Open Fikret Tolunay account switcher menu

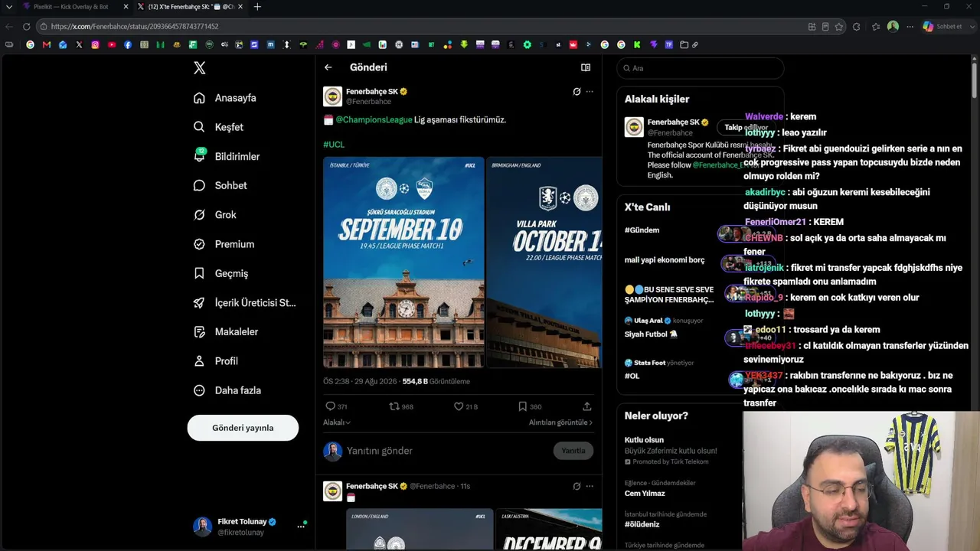click(249, 527)
